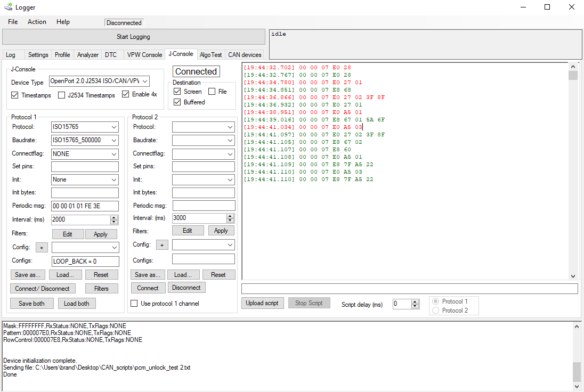Click Protocol 1 Load button

click(x=65, y=275)
